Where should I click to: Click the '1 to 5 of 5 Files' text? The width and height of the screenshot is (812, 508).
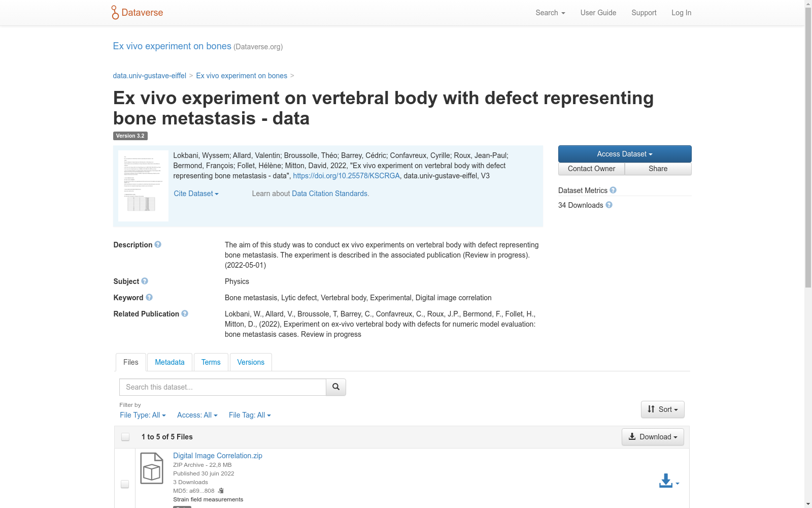(167, 437)
